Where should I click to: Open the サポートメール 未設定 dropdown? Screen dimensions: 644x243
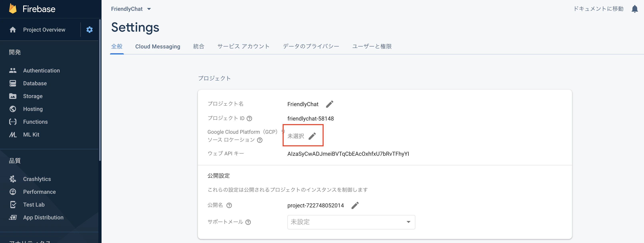tap(351, 222)
